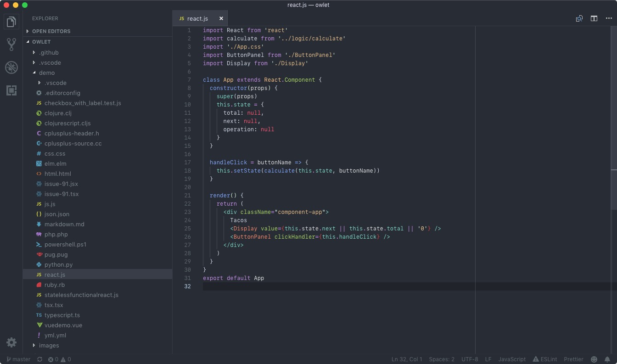Close the react.js editor tab
The image size is (617, 364).
click(x=221, y=18)
